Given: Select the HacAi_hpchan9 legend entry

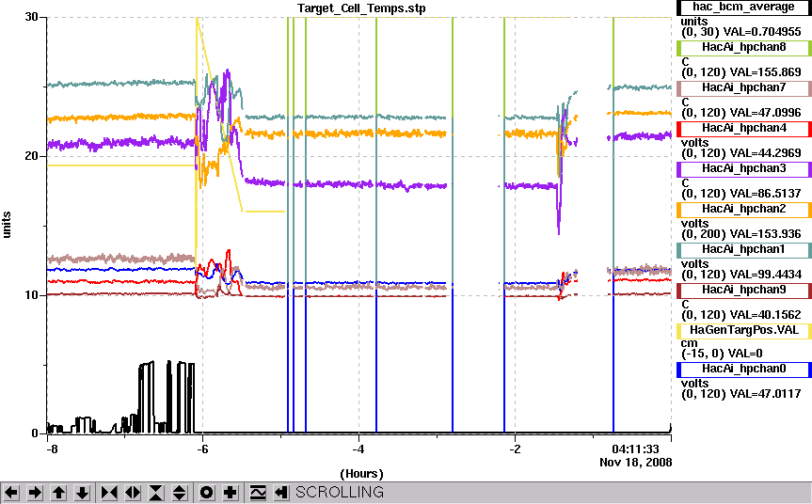Looking at the screenshot, I should (x=743, y=290).
